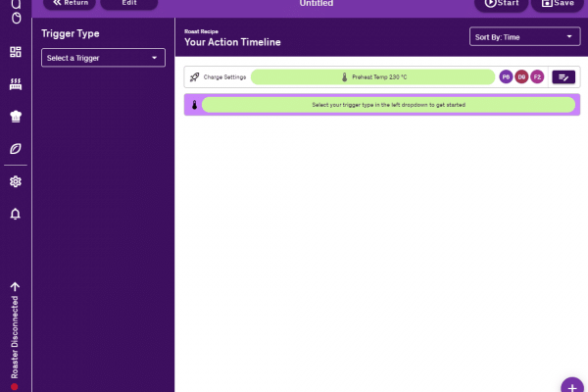Image resolution: width=588 pixels, height=392 pixels.
Task: Click the leaf icon in sidebar
Action: coord(15,149)
